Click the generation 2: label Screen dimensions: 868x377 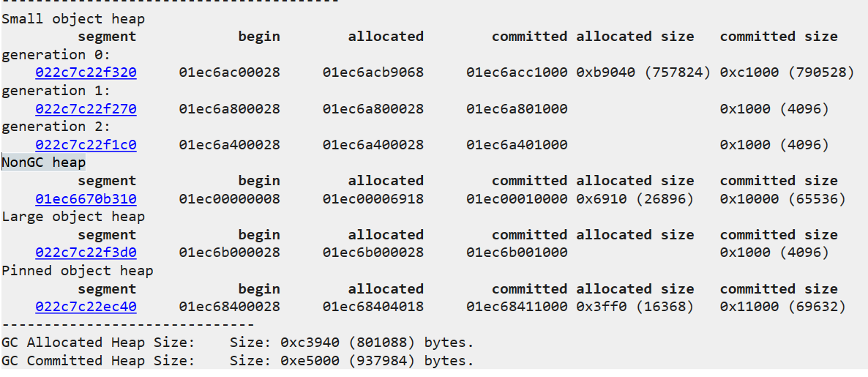click(56, 127)
